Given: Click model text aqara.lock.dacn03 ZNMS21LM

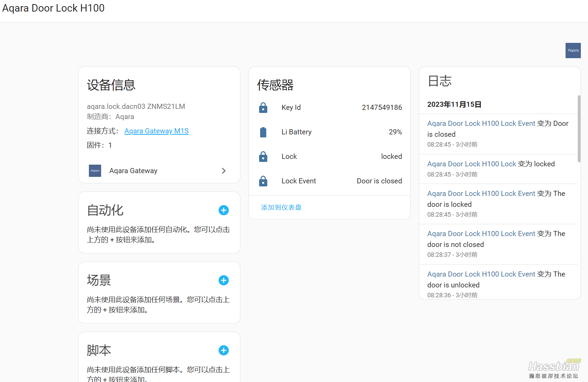Looking at the screenshot, I should click(136, 106).
